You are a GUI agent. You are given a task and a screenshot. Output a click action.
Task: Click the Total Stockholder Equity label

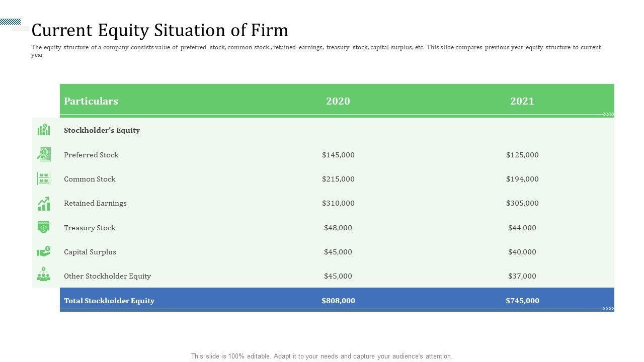tap(109, 301)
